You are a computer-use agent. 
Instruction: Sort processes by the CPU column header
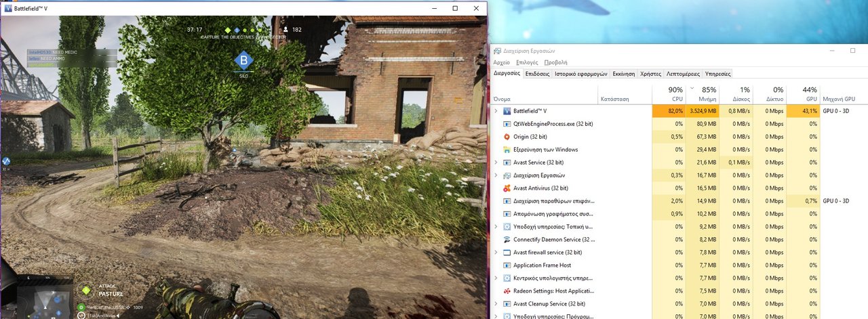(x=668, y=95)
